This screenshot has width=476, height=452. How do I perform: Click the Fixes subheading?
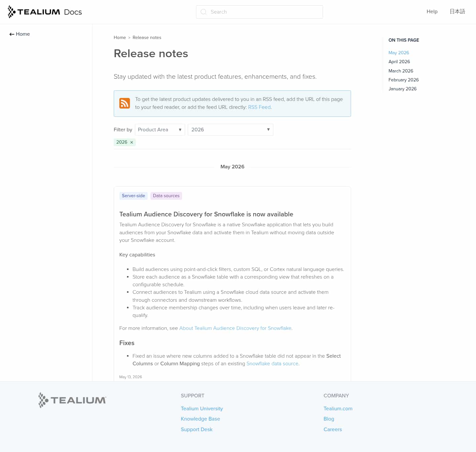click(127, 343)
